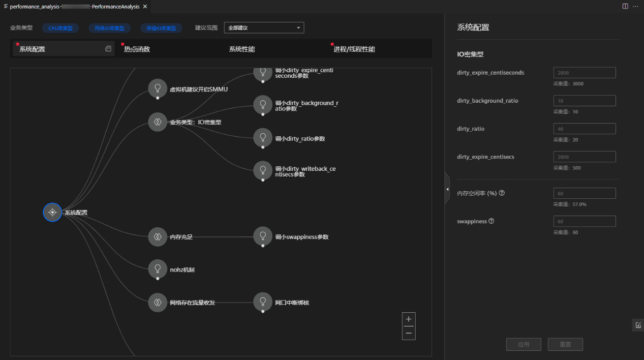Open the split editor icon top right
The width and height of the screenshot is (644, 360).
pyautogui.click(x=625, y=6)
